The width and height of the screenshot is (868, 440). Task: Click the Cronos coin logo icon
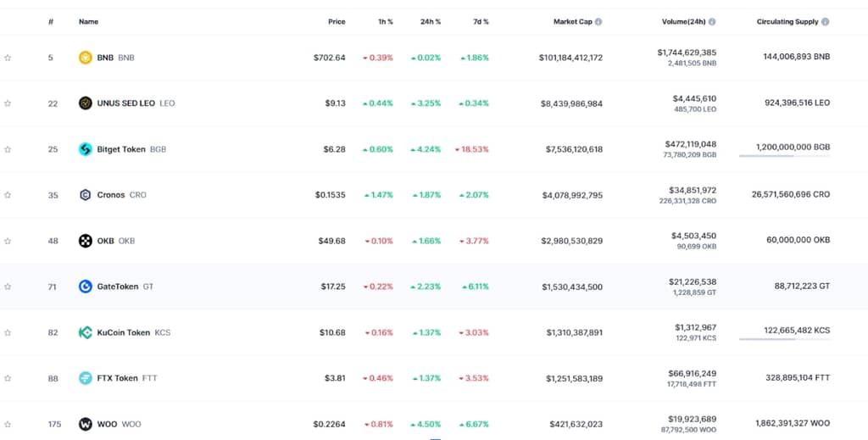pyautogui.click(x=85, y=195)
